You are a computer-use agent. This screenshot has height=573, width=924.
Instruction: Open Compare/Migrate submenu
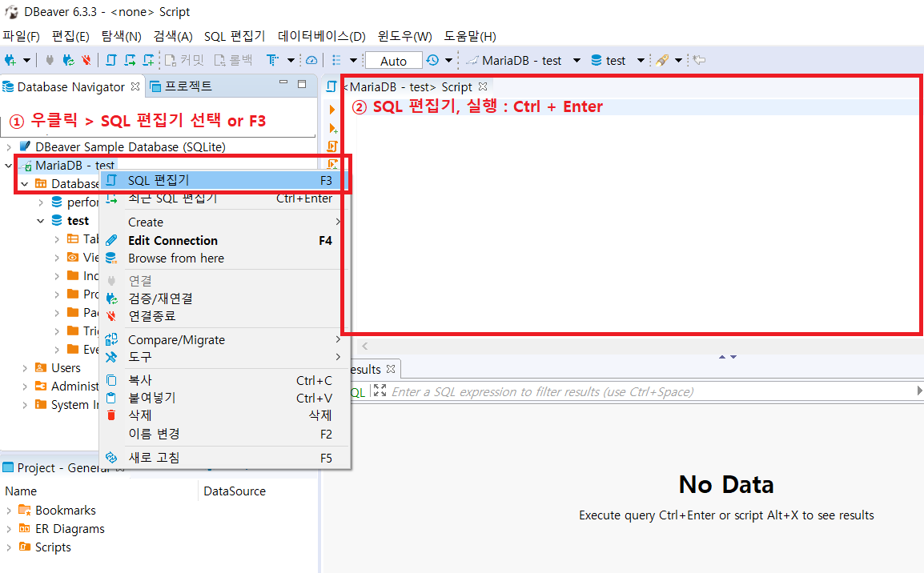coord(226,340)
